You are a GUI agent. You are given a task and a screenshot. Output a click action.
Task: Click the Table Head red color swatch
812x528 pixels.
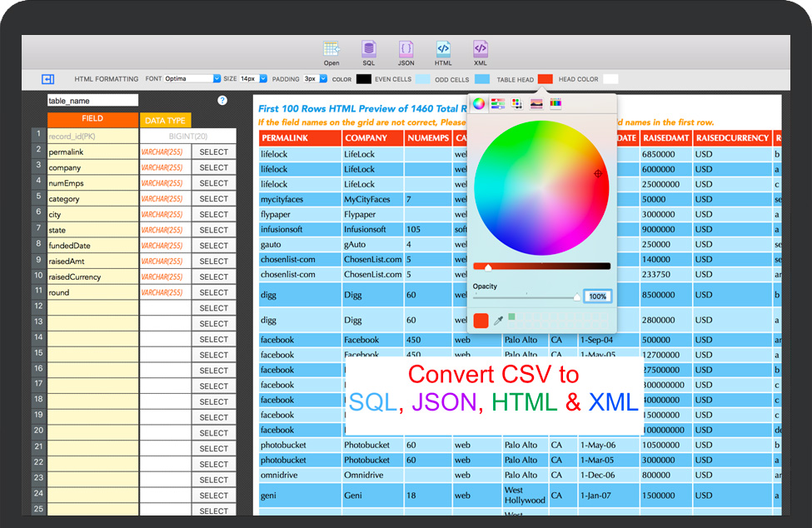545,79
